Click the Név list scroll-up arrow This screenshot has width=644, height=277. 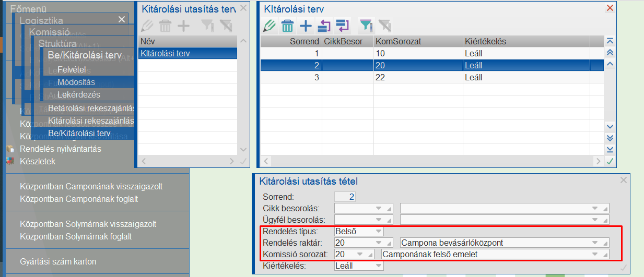coord(243,41)
